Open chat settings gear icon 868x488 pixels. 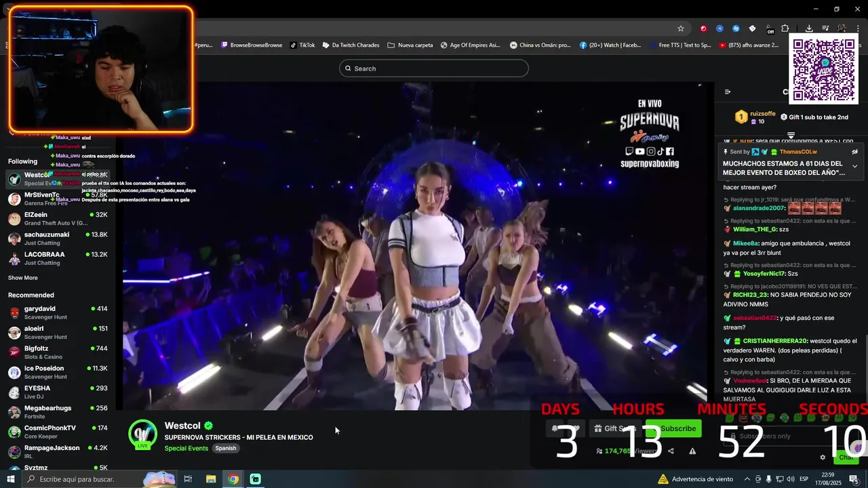823,457
